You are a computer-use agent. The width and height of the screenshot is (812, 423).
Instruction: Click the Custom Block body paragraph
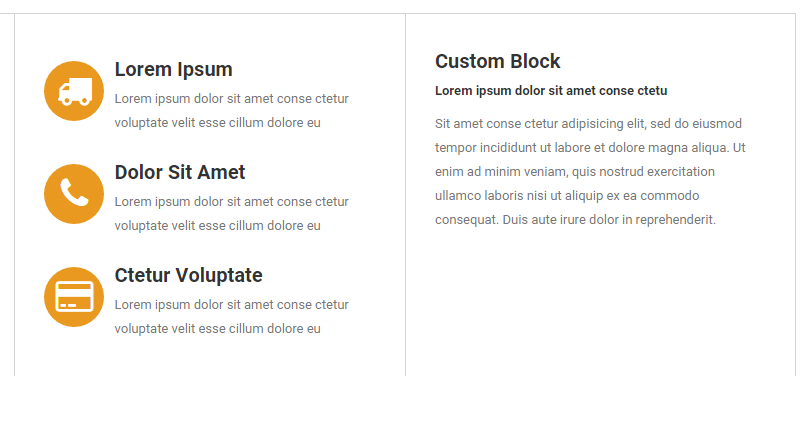(x=590, y=171)
